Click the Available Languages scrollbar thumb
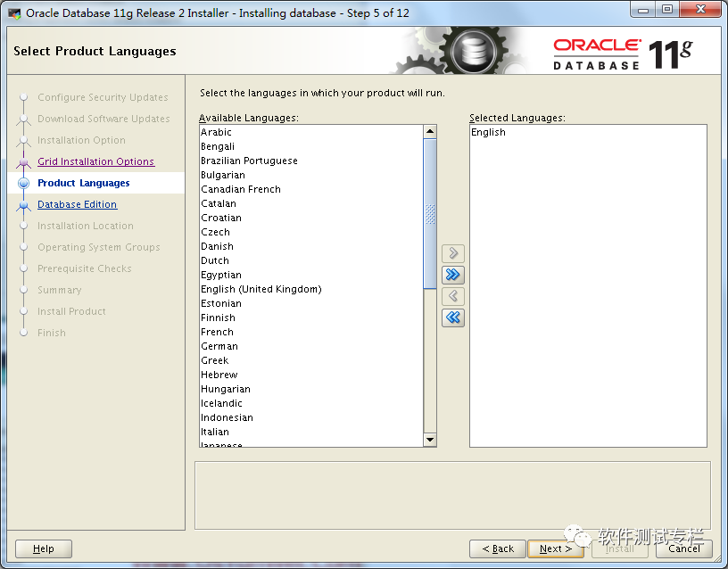 coord(430,213)
